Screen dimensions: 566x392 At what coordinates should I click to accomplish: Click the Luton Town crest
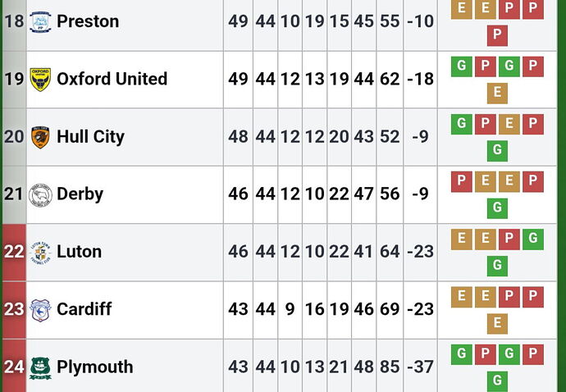pyautogui.click(x=40, y=253)
